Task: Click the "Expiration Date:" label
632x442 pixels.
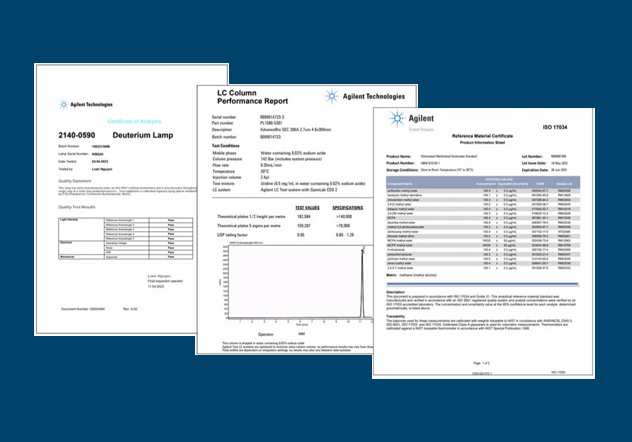Action: click(x=535, y=170)
